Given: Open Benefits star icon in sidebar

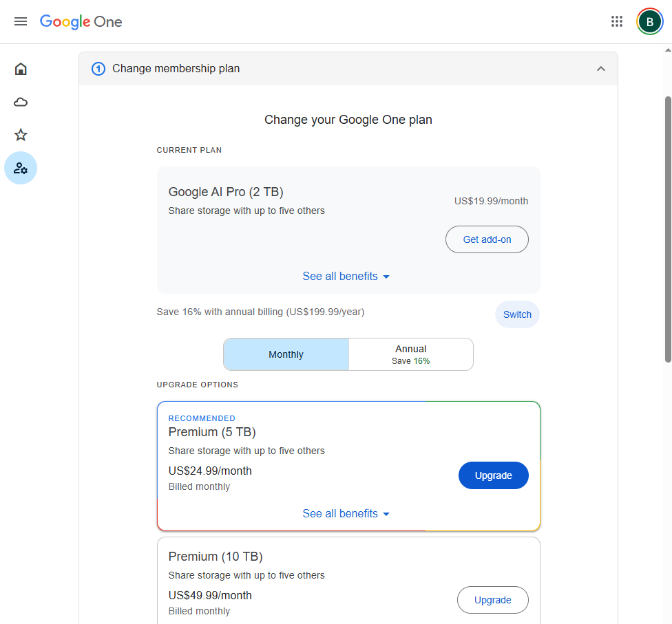Looking at the screenshot, I should [21, 135].
